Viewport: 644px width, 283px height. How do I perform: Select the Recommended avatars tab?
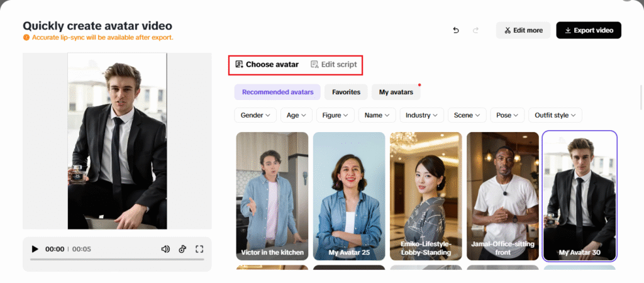point(277,92)
